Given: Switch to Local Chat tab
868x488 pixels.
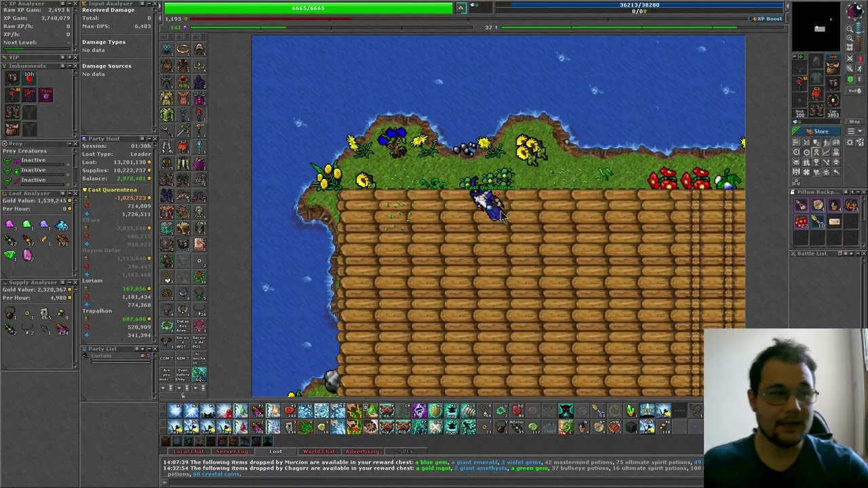Looking at the screenshot, I should tap(189, 451).
